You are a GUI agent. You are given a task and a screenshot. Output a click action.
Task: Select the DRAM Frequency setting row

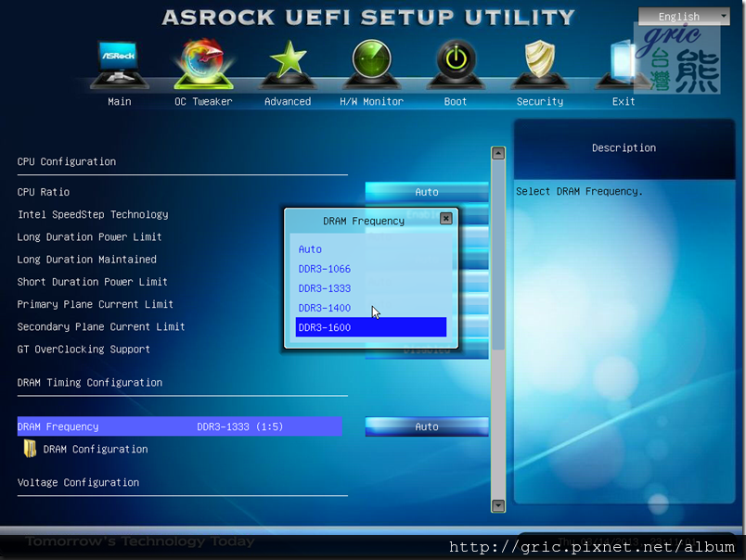[179, 426]
